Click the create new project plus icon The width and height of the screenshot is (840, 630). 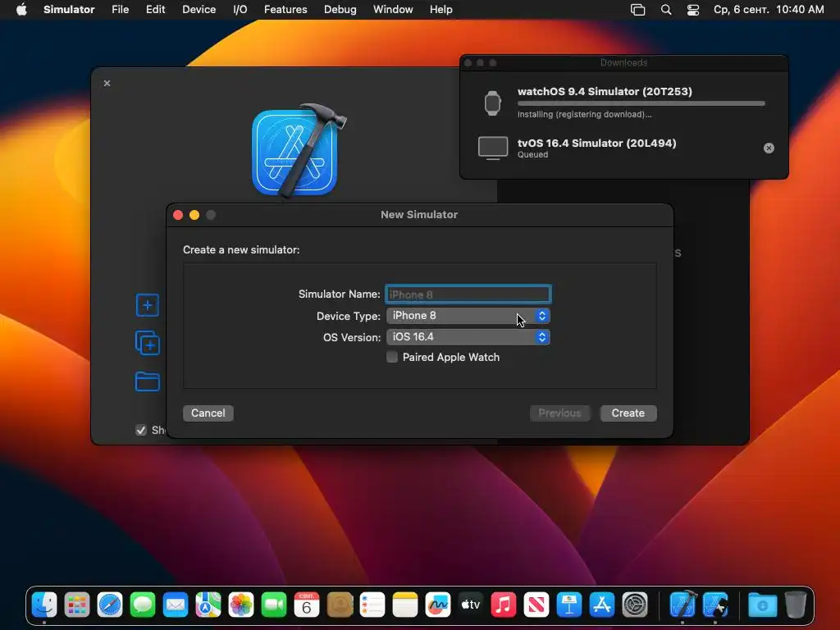click(148, 305)
